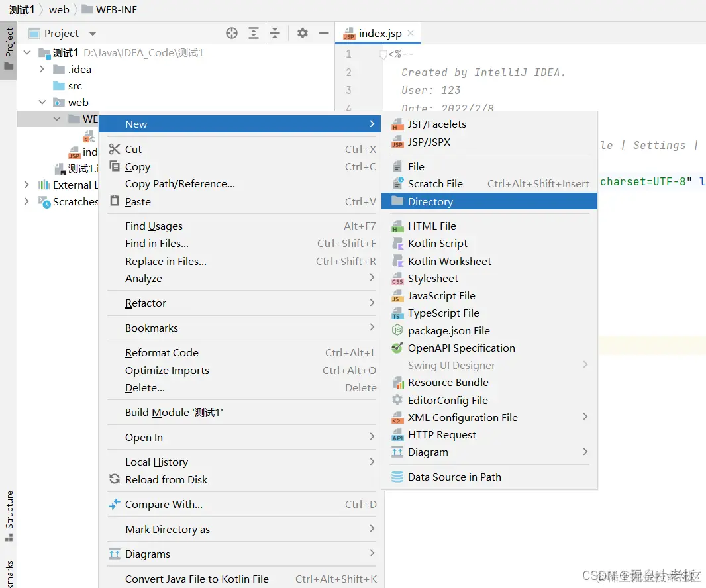Open the Analyze submenu
The height and width of the screenshot is (588, 706).
click(x=240, y=278)
